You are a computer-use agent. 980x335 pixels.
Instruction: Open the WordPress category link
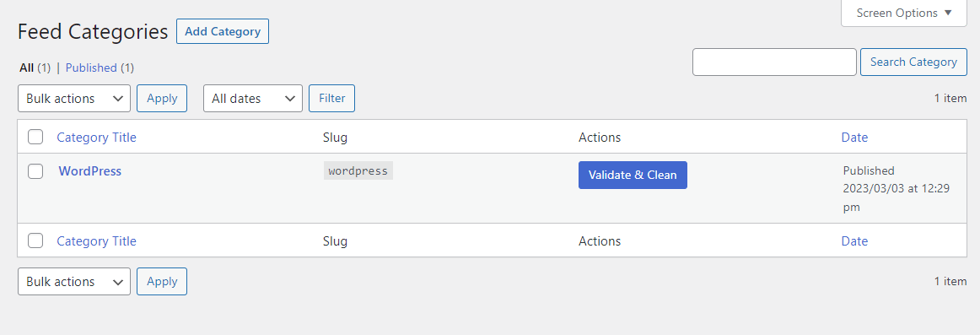90,171
